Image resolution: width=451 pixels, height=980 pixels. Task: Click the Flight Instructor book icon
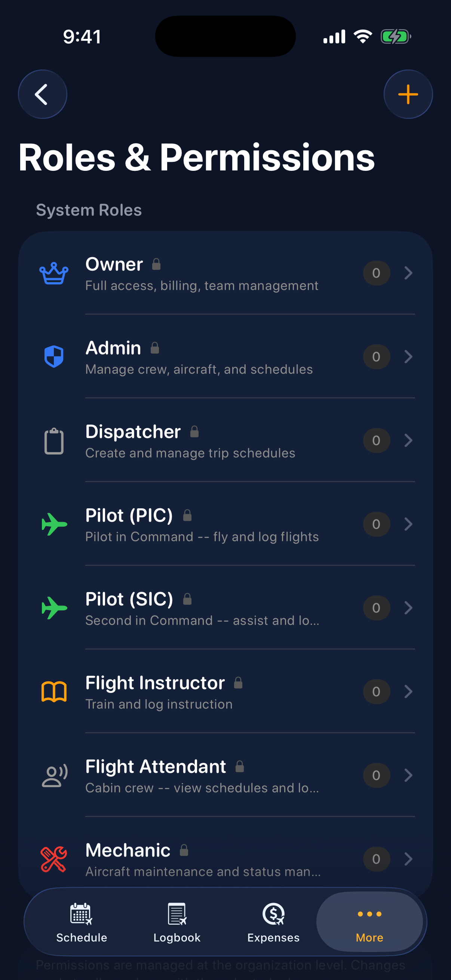tap(53, 691)
